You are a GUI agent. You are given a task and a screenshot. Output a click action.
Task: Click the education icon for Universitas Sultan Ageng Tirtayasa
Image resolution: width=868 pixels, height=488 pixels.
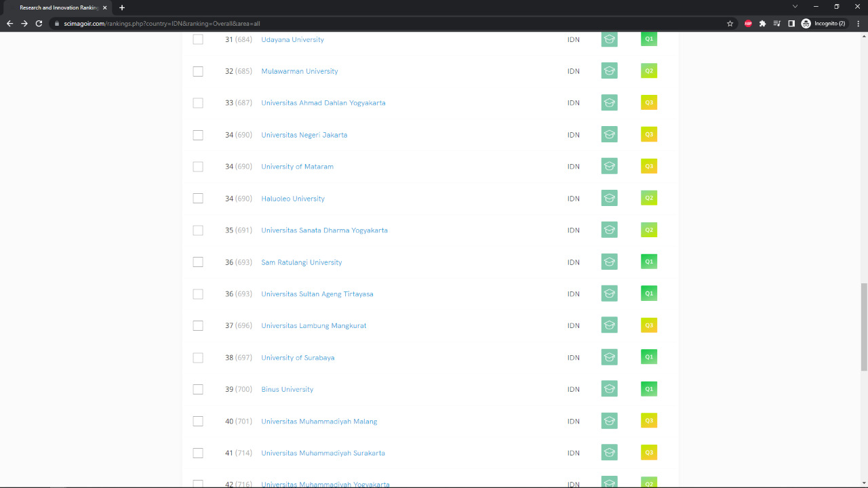click(610, 293)
